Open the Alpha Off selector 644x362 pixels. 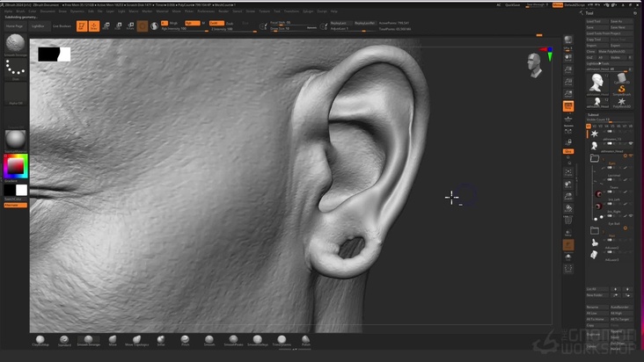click(16, 94)
